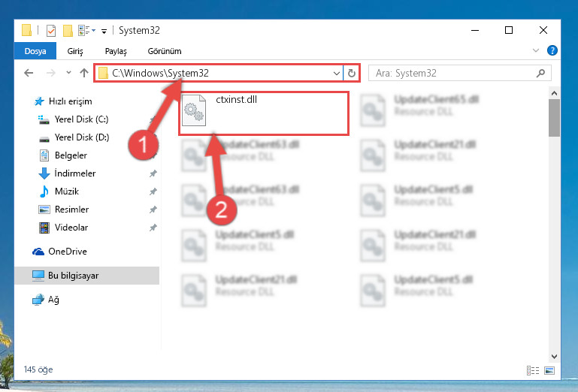Open Belgeler folder in sidebar
578x392 pixels.
pyautogui.click(x=63, y=155)
